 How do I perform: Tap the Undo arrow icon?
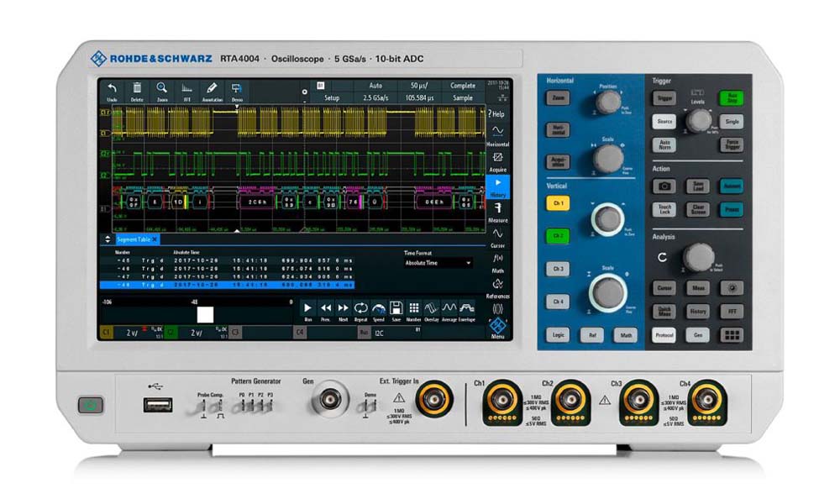point(112,88)
